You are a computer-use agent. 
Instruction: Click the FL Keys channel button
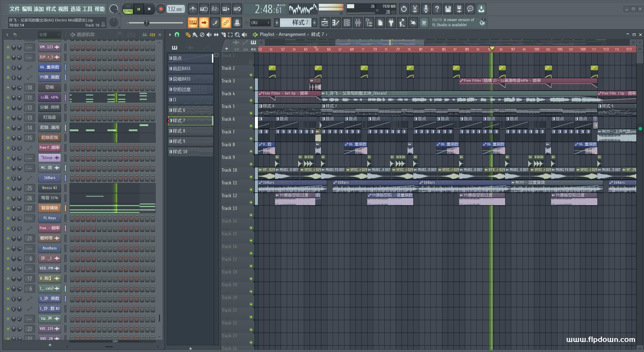(50, 218)
